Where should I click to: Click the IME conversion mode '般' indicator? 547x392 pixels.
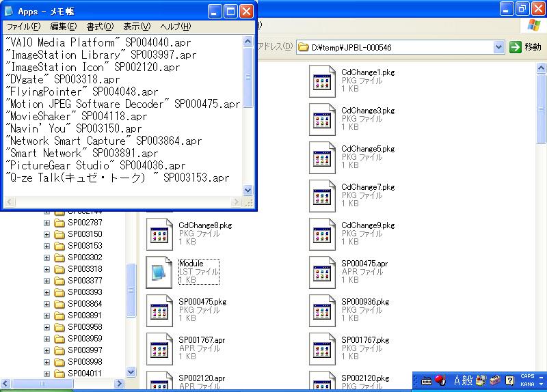point(467,380)
